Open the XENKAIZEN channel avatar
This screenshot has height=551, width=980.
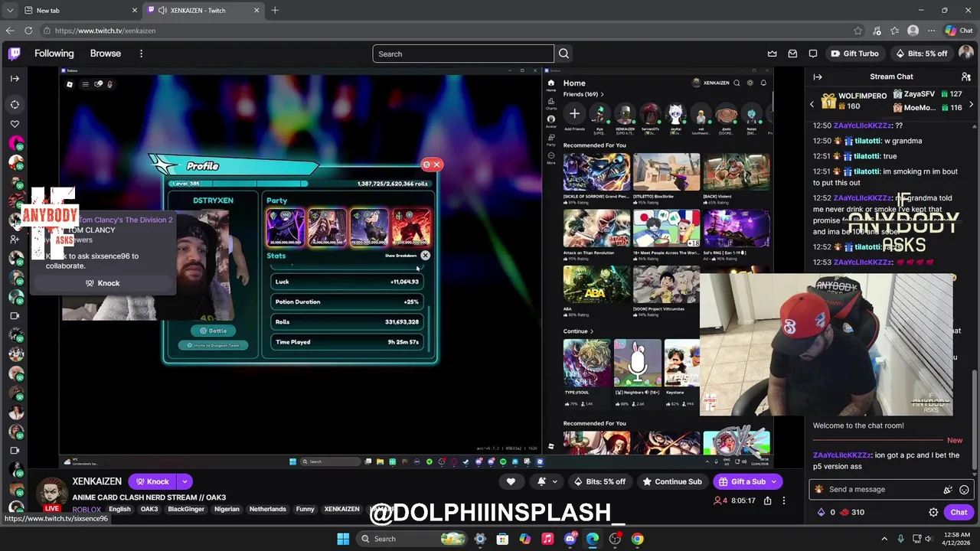click(x=51, y=494)
